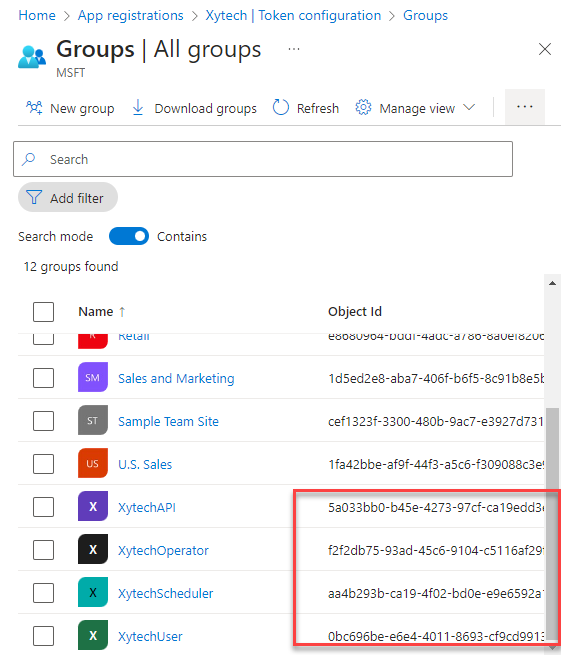Image resolution: width=561 pixels, height=655 pixels.
Task: Open the U.S. Sales group
Action: pos(145,465)
